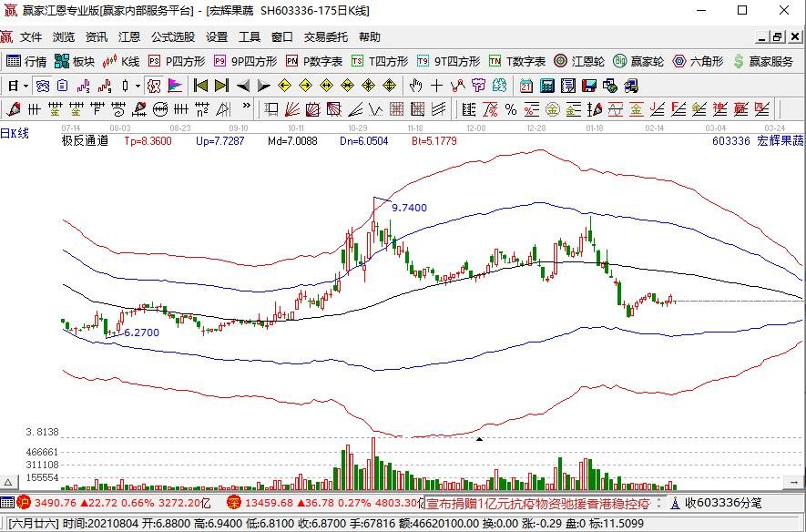806x532 pixels.
Task: Click the 9.7400 high price label
Action: (x=409, y=208)
